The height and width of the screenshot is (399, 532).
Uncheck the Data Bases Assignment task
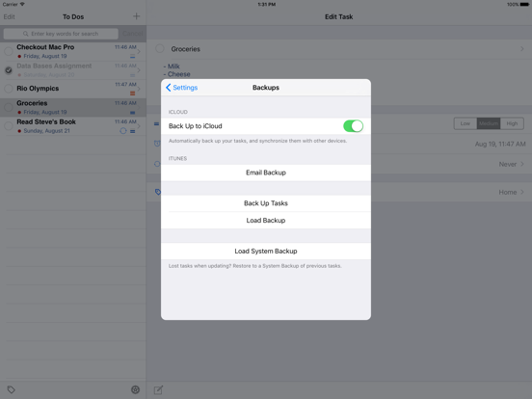pyautogui.click(x=9, y=70)
